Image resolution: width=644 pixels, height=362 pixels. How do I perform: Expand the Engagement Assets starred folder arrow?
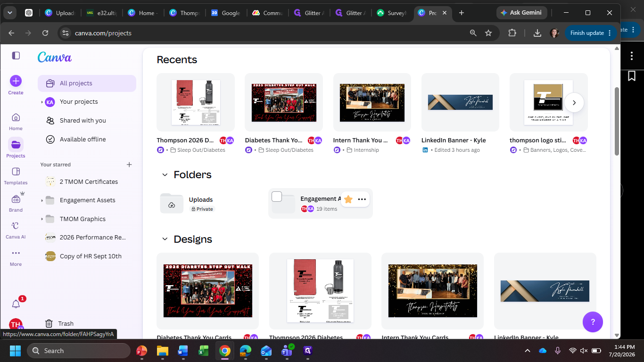pos(42,200)
